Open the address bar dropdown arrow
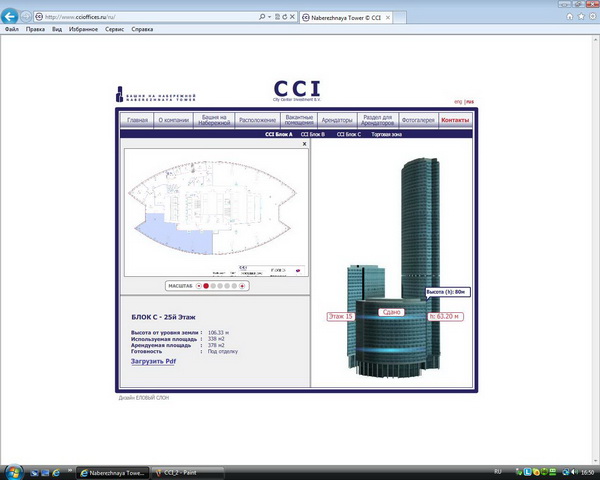 coord(269,17)
